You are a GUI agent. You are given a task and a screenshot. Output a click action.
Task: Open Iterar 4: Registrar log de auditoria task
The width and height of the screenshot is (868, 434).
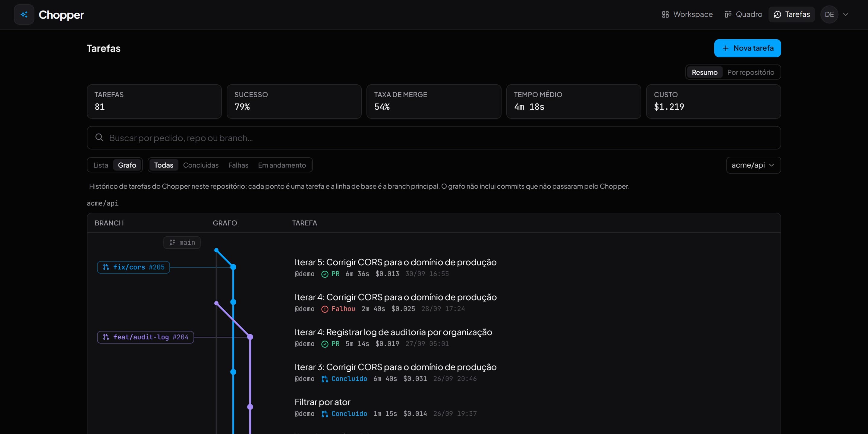pos(393,332)
